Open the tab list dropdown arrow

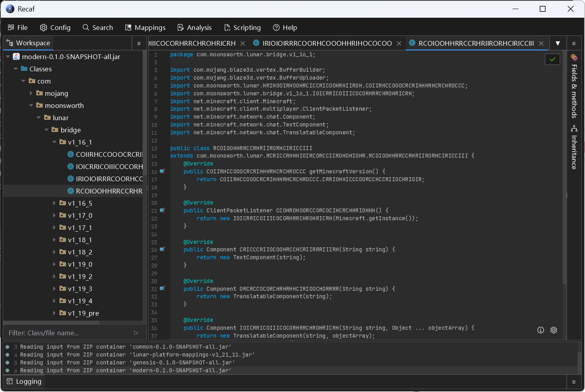point(557,43)
